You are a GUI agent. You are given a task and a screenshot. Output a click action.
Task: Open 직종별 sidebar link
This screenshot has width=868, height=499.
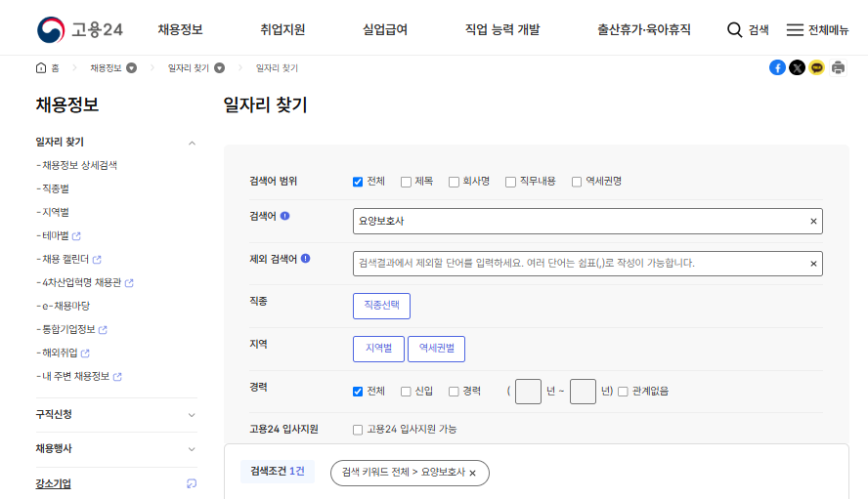click(x=56, y=189)
